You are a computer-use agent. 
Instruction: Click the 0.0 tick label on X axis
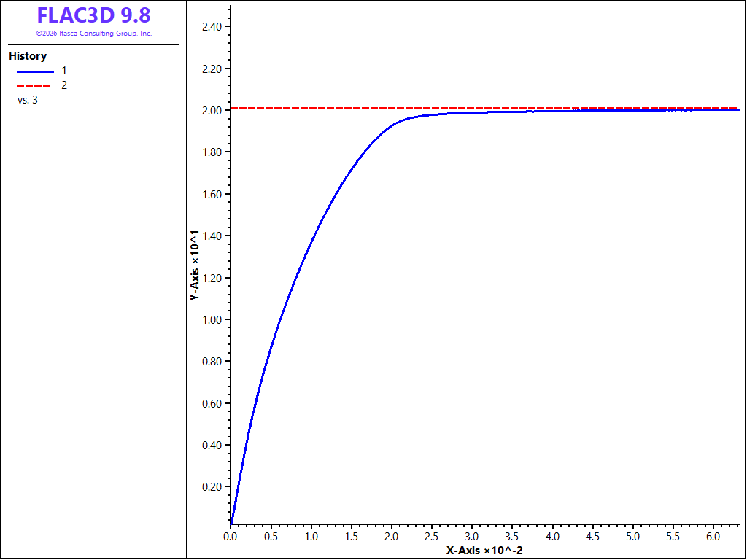tap(231, 536)
